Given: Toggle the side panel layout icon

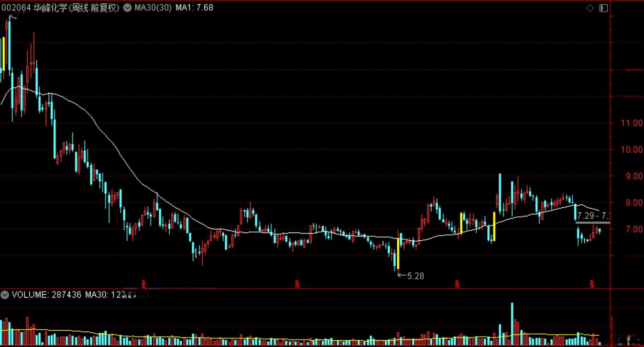Looking at the screenshot, I should click(603, 8).
